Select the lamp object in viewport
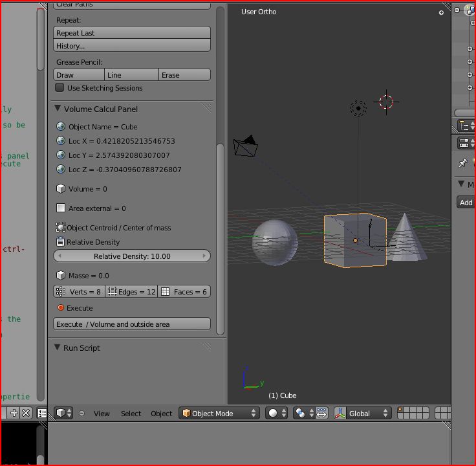The width and height of the screenshot is (476, 466). (x=358, y=108)
